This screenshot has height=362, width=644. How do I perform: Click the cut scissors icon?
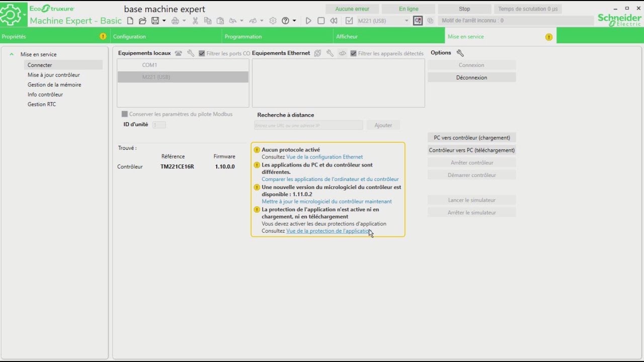click(x=195, y=21)
